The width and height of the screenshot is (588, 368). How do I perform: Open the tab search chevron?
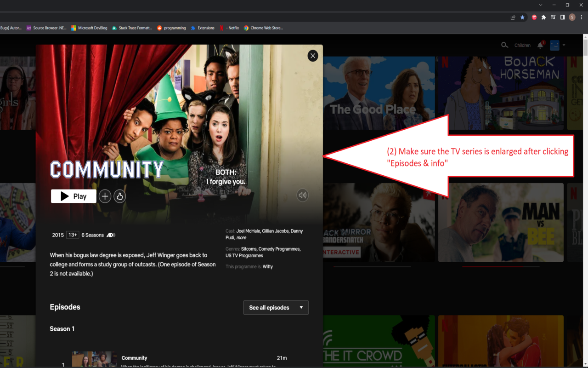pos(541,5)
